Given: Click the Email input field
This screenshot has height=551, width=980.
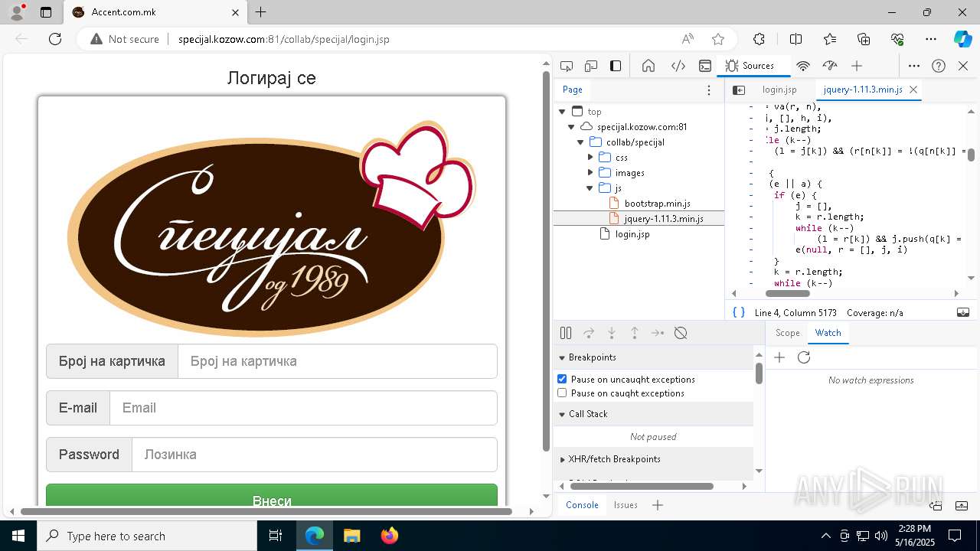Looking at the screenshot, I should tap(303, 408).
